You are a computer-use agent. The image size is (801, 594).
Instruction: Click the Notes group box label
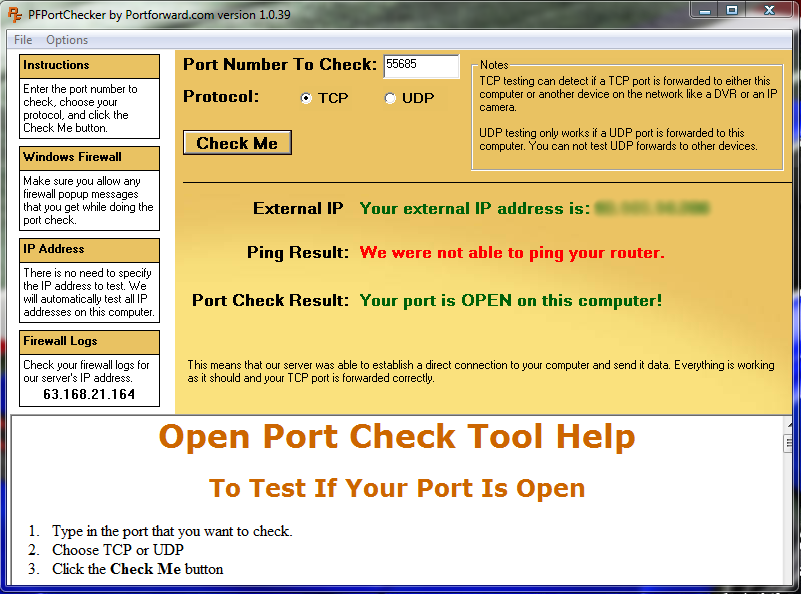494,65
